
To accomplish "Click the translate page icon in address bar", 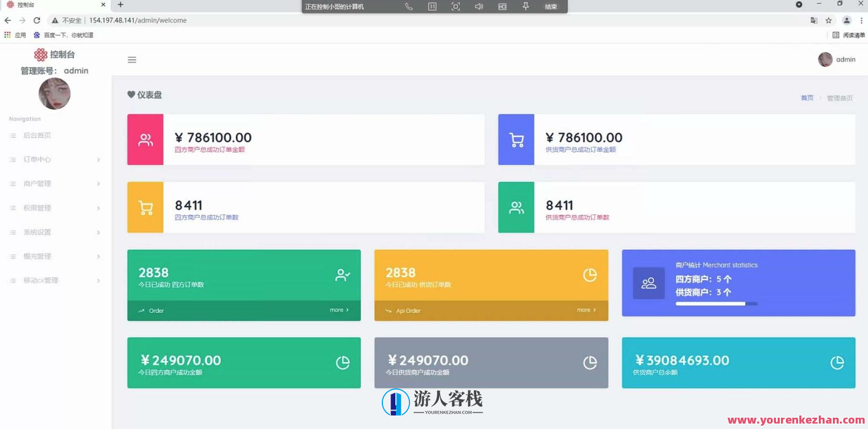I will click(814, 21).
